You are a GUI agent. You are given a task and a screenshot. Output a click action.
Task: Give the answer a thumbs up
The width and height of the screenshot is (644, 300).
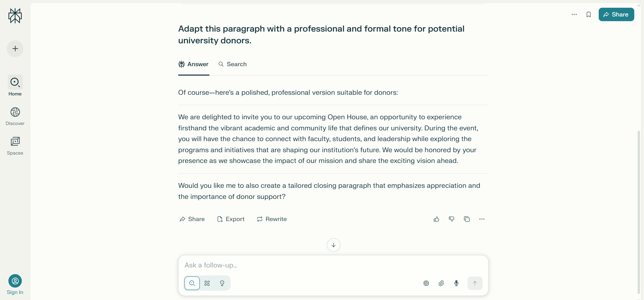point(436,219)
